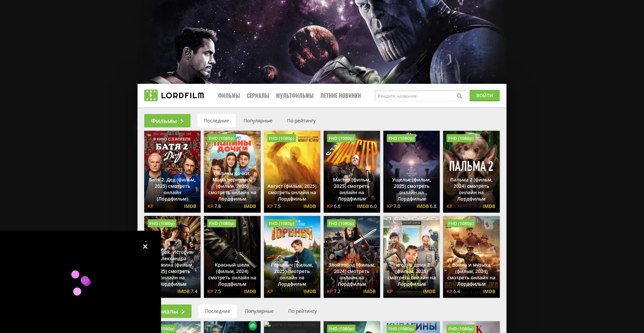Click KP 7.8 rating on Папины дочки

click(214, 206)
